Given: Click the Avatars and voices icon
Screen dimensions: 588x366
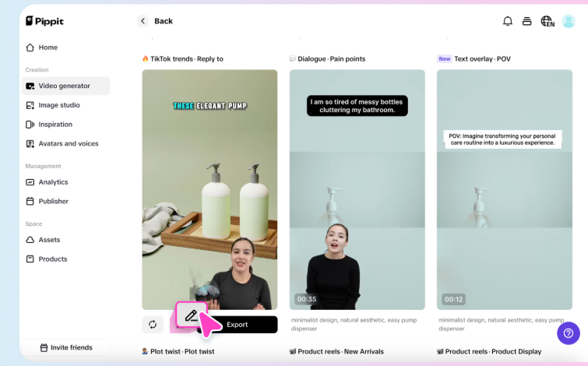Looking at the screenshot, I should [x=30, y=143].
